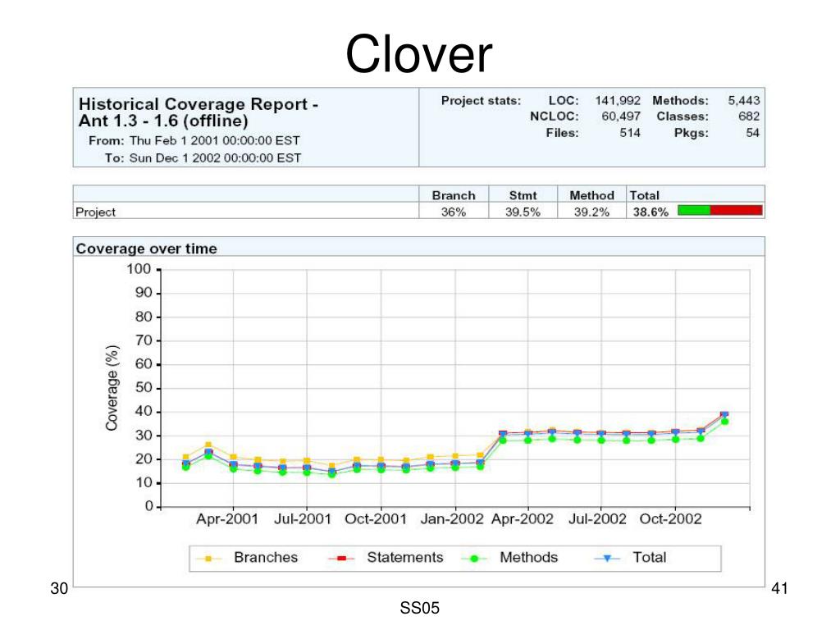
Task: Click the Apr-2002 x-axis label
Action: click(x=523, y=519)
